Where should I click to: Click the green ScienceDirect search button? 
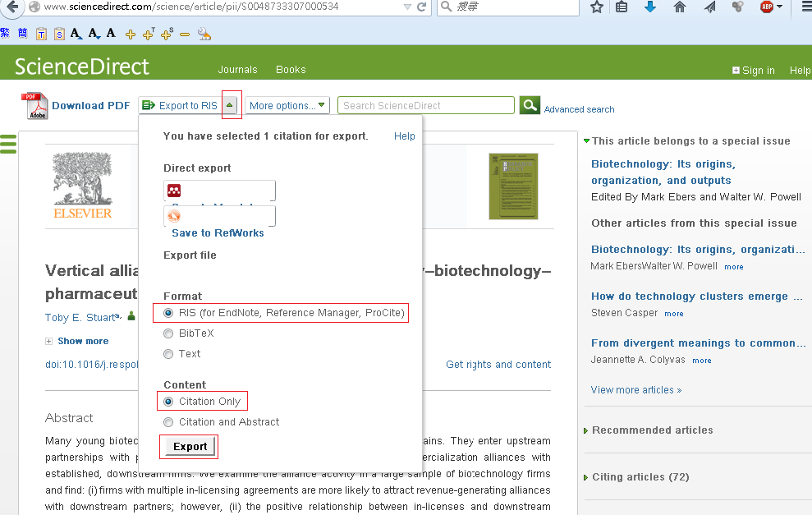coord(530,106)
